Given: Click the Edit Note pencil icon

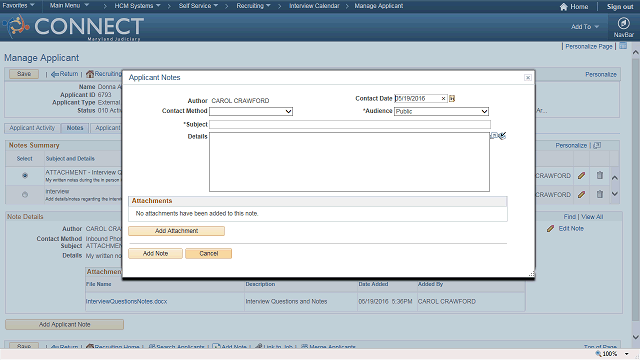Looking at the screenshot, I should (x=550, y=229).
